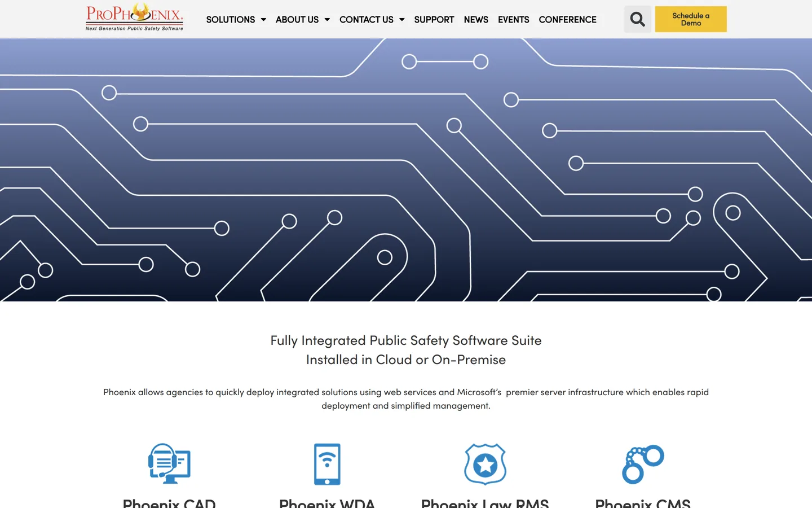Click the ProPhoenix logo
Image resolution: width=812 pixels, height=508 pixels.
(134, 17)
